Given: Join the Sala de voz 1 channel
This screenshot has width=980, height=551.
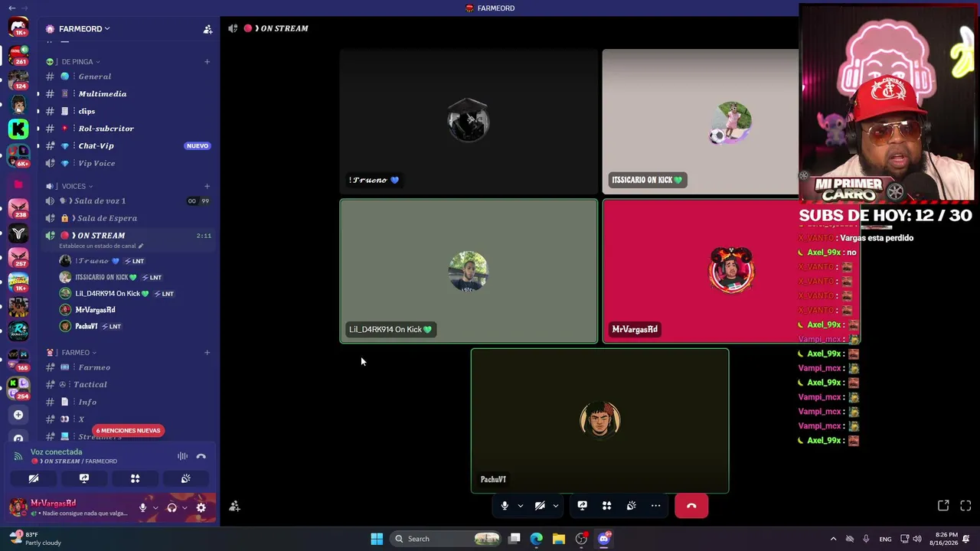Looking at the screenshot, I should click(129, 201).
